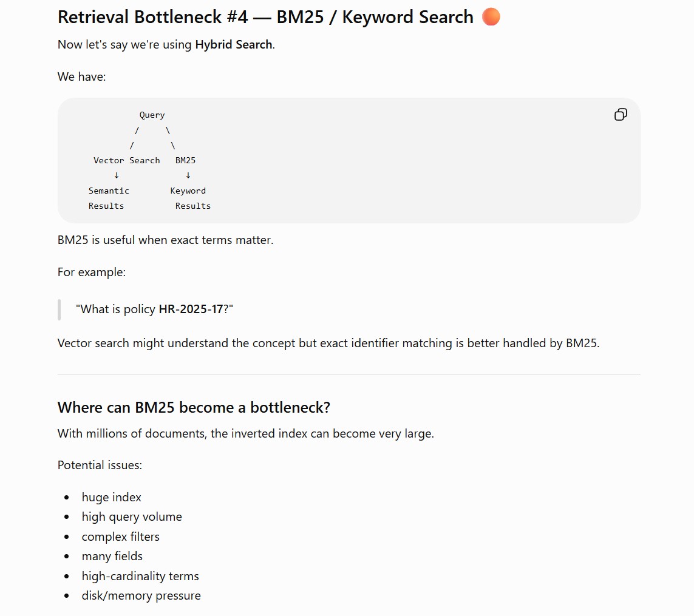Click the down arrow under Vector Search

click(117, 175)
